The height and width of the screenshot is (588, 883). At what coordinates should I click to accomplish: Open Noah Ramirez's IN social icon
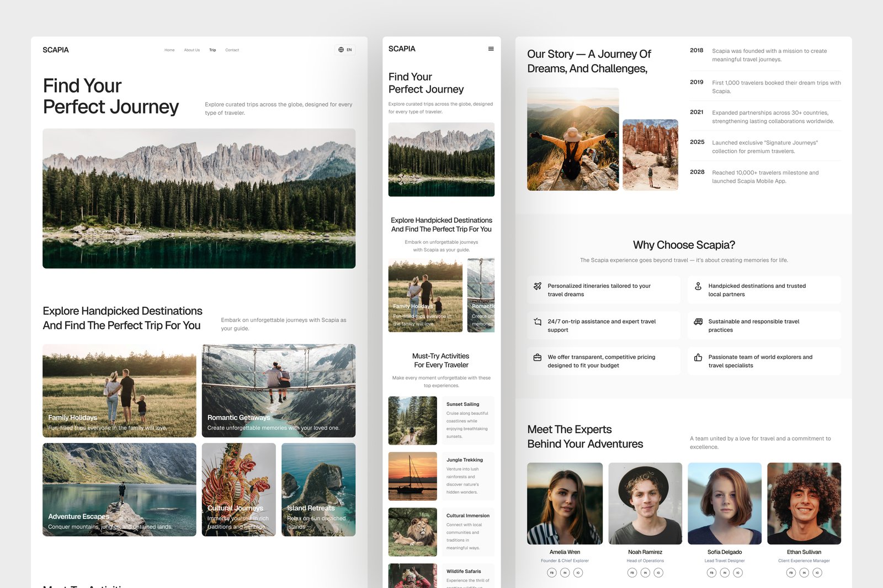(645, 573)
